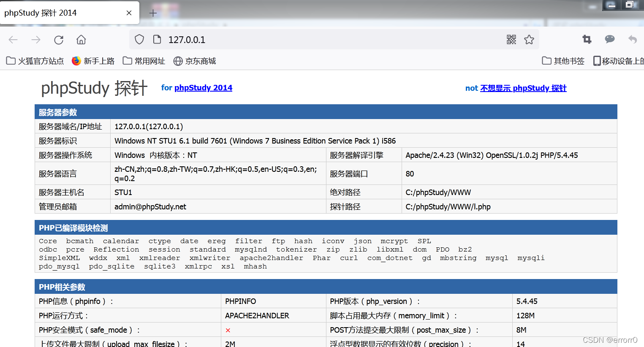
Task: Click the memory_limit value 128M
Action: pyautogui.click(x=525, y=316)
